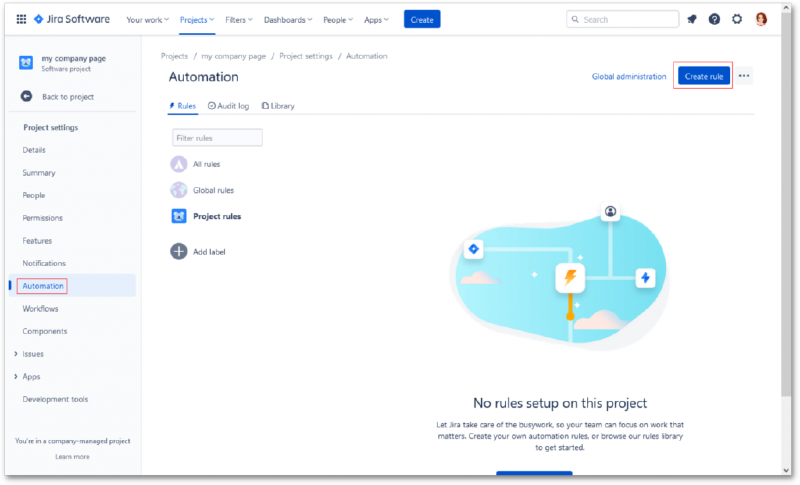Open the Apps dropdown in top navigation

376,20
